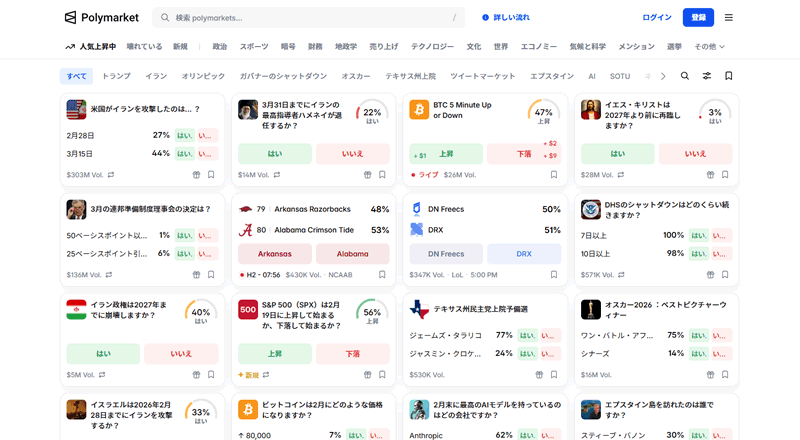The width and height of the screenshot is (800, 440).
Task: Click repeat icon next to $303M Vol.
Action: tap(111, 175)
